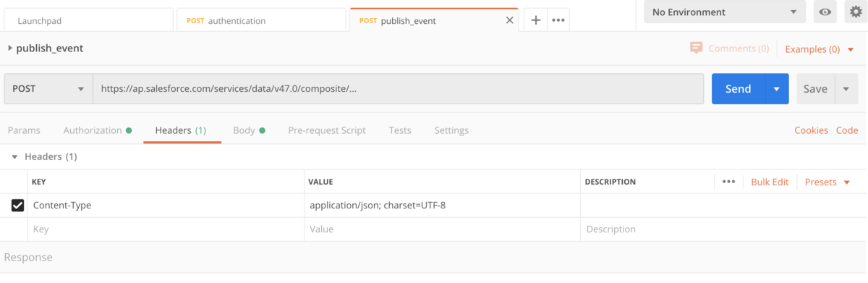Expand the publish_event request details
This screenshot has height=283, width=868.
[10, 48]
